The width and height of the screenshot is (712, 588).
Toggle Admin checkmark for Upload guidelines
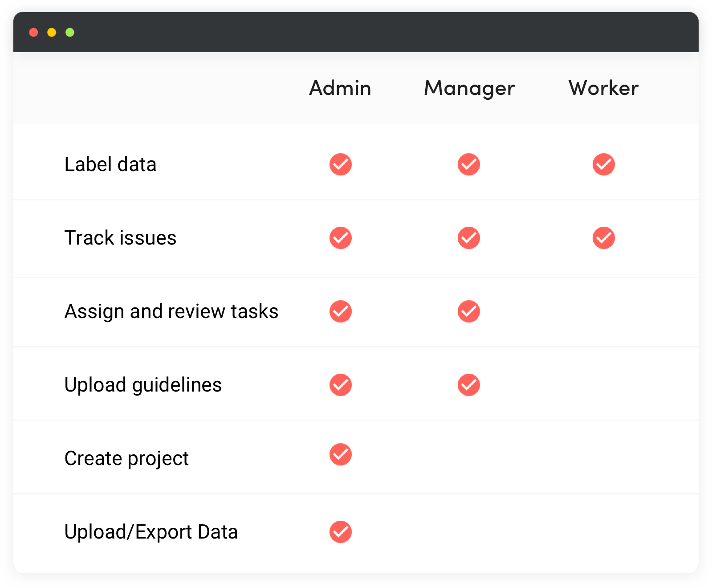341,385
